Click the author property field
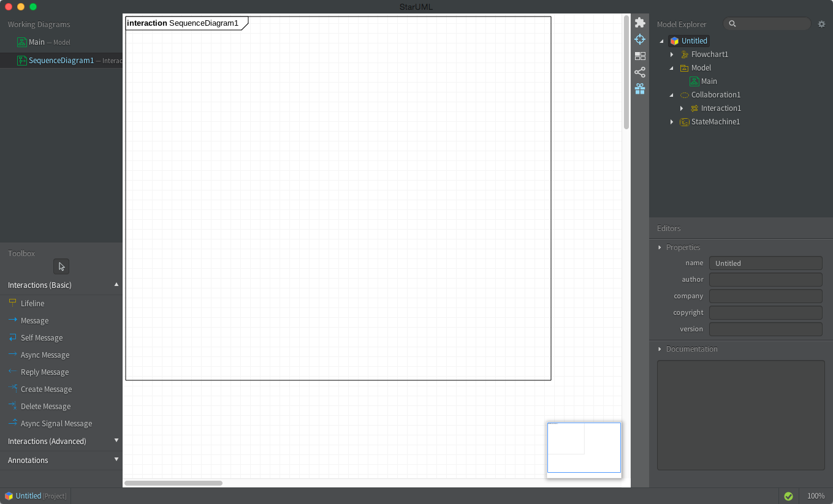 (766, 280)
